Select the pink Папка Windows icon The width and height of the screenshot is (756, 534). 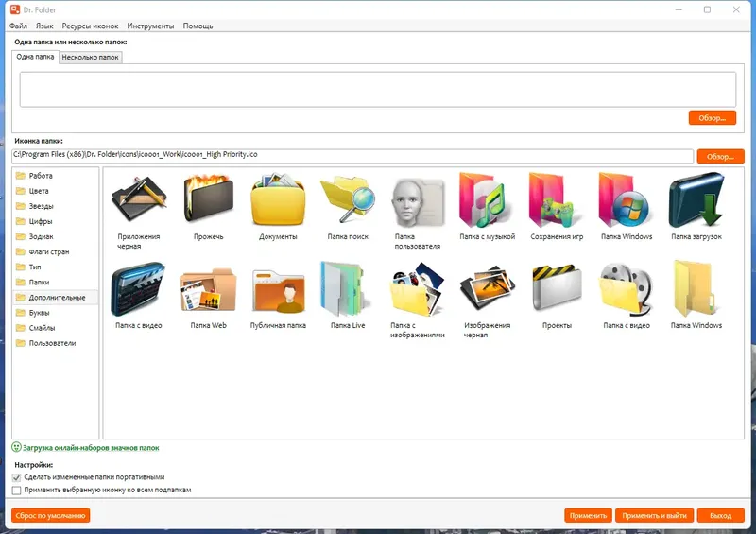[627, 199]
